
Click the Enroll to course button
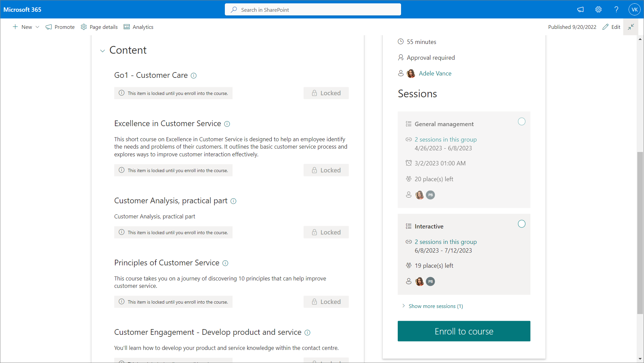click(x=464, y=331)
